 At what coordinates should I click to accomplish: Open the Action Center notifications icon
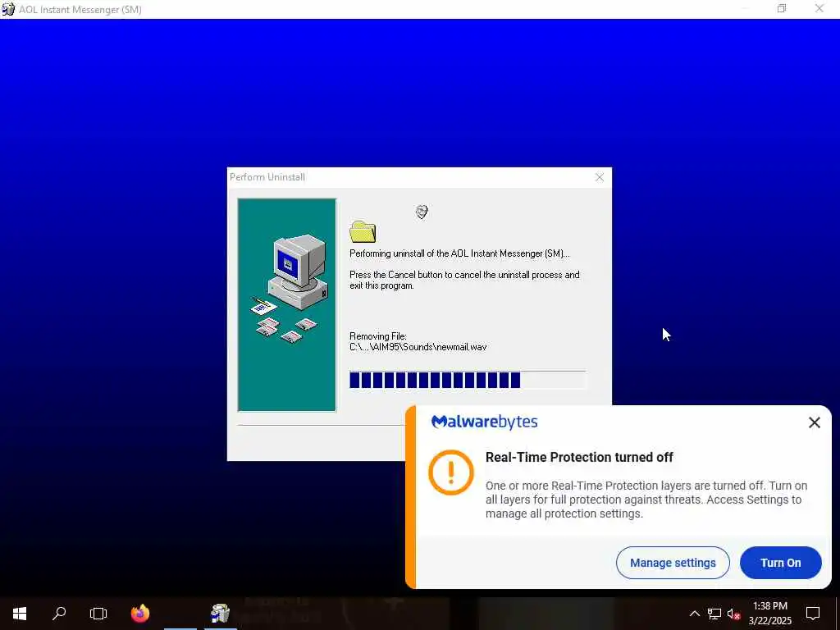[x=813, y=614]
